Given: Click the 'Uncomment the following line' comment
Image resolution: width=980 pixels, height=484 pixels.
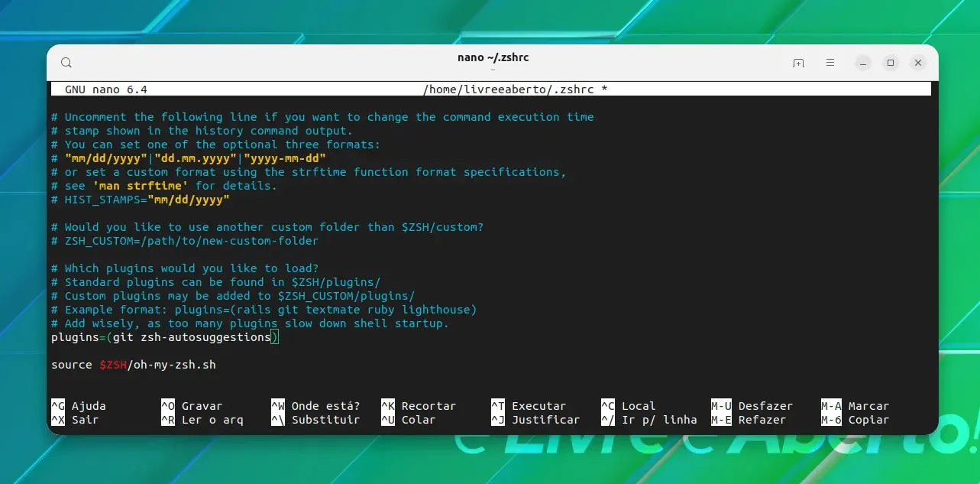Looking at the screenshot, I should 322,117.
